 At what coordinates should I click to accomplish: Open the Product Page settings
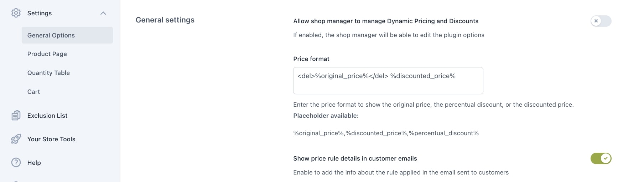47,54
